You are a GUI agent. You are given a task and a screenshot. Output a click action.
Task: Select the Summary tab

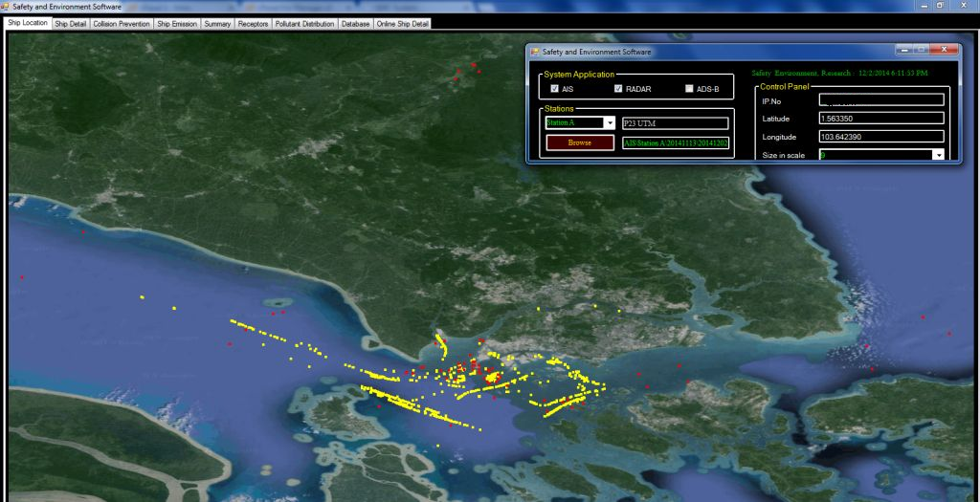tap(217, 23)
